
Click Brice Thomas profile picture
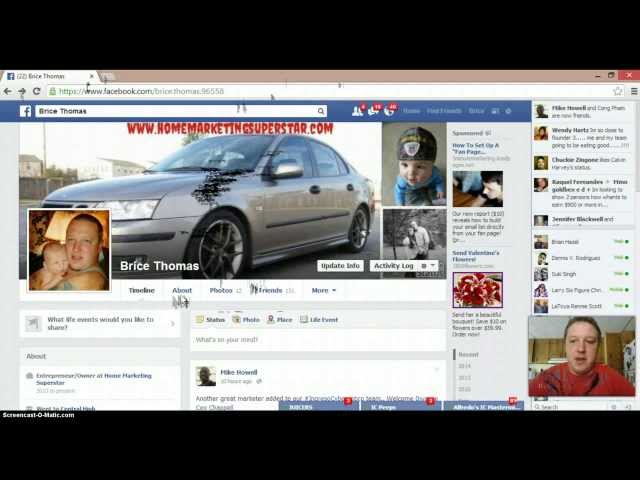click(x=69, y=250)
